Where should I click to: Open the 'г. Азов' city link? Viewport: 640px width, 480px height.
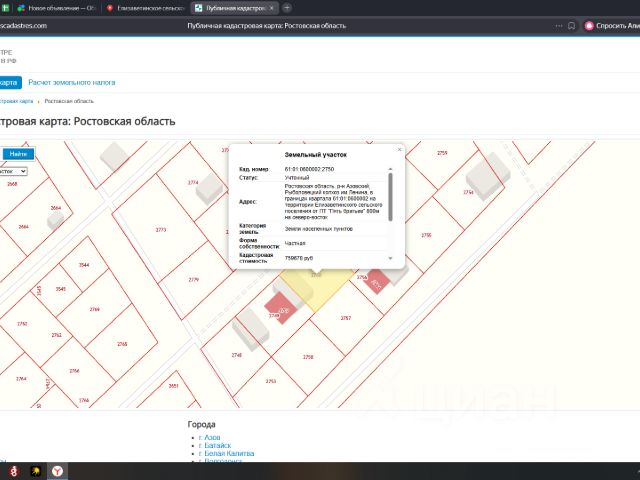click(209, 437)
